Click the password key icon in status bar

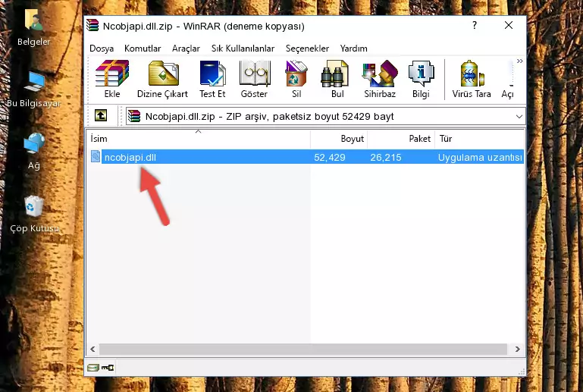[108, 368]
